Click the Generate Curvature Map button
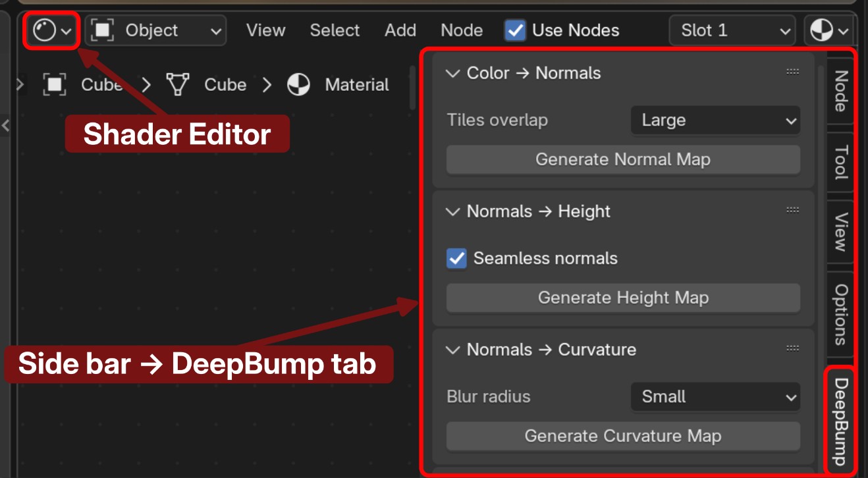Viewport: 868px width, 478px height. pos(622,437)
